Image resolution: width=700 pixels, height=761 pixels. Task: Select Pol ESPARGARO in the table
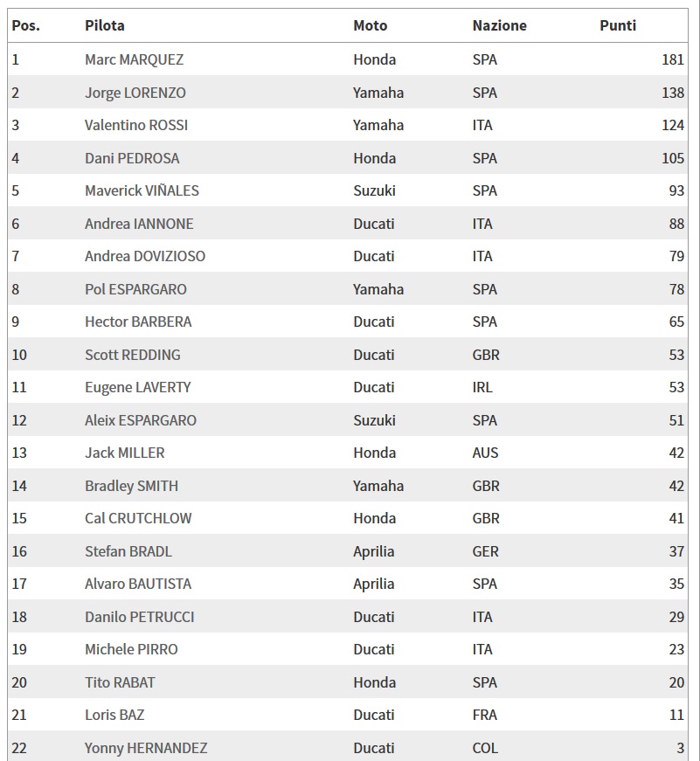135,289
